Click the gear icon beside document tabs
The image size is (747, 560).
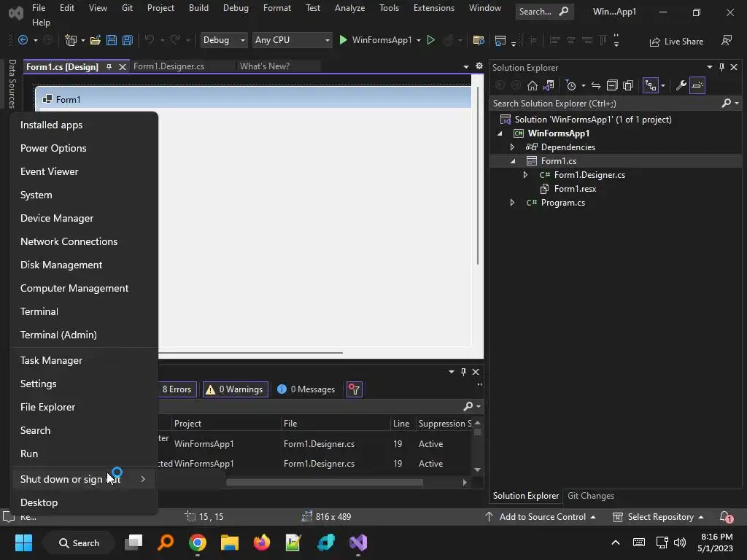pos(479,66)
